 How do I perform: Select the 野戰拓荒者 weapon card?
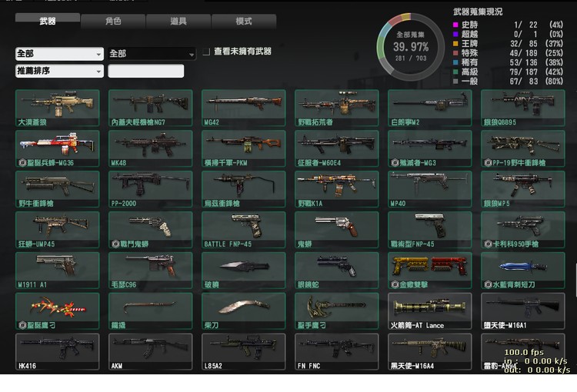pyautogui.click(x=337, y=108)
